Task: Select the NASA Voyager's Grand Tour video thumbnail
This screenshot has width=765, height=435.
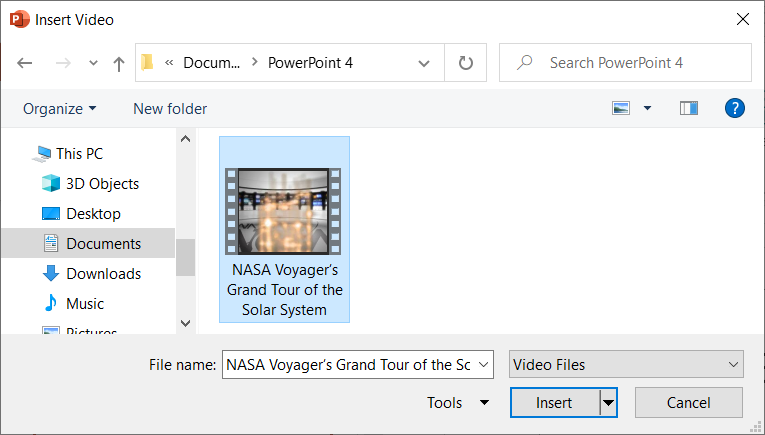Action: [x=283, y=211]
